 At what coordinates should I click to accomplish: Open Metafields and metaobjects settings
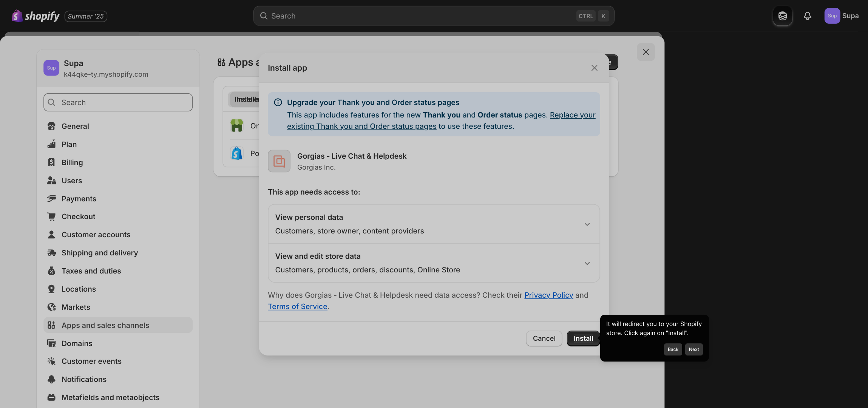coord(118,397)
